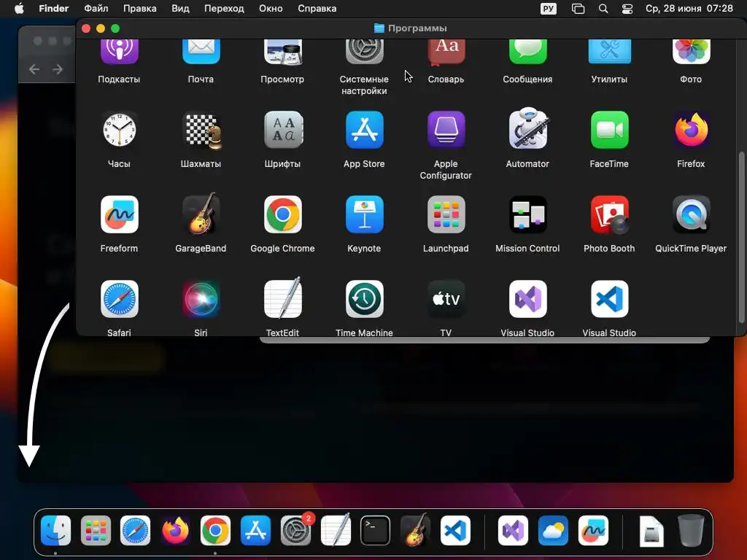Image resolution: width=747 pixels, height=560 pixels.
Task: Select Freeform in the Программы window
Action: tap(119, 214)
